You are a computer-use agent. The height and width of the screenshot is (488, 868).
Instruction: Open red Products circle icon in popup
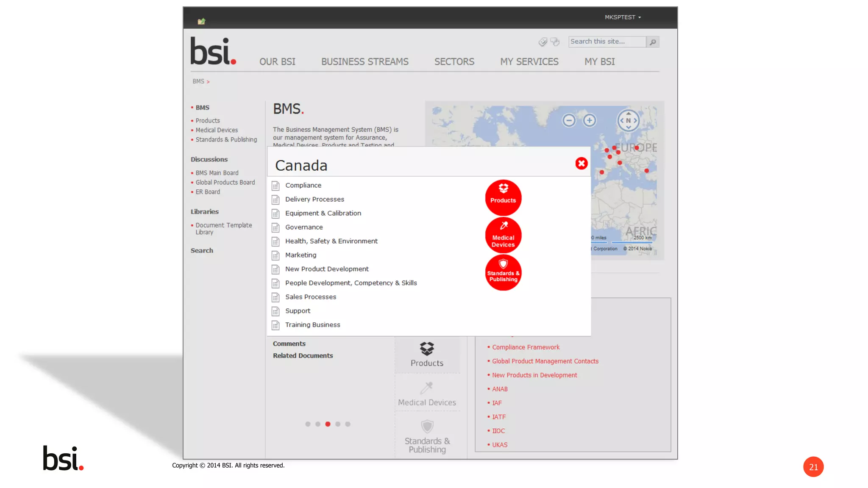click(503, 198)
